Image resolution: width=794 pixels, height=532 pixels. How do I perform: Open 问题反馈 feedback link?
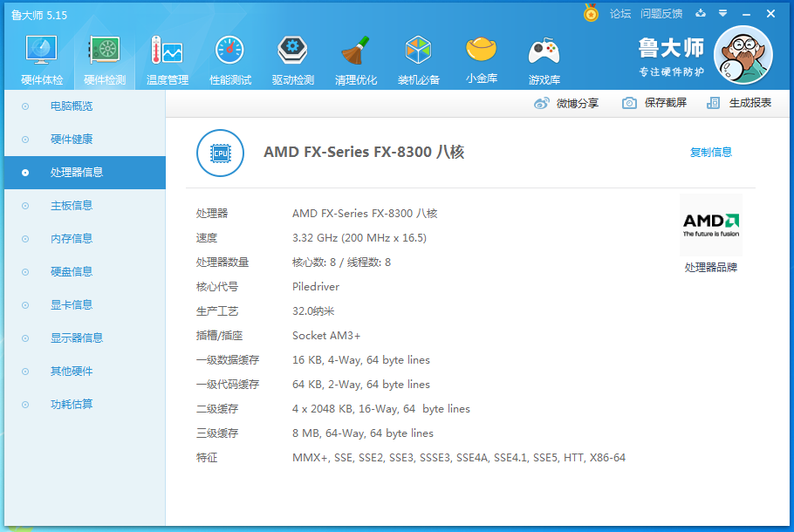661,14
